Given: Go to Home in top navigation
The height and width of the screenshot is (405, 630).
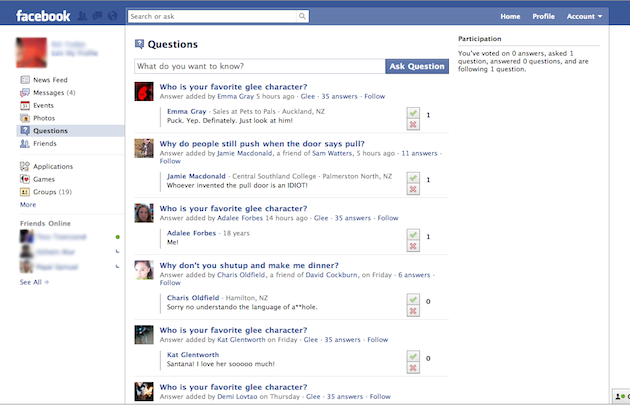Looking at the screenshot, I should pos(510,16).
